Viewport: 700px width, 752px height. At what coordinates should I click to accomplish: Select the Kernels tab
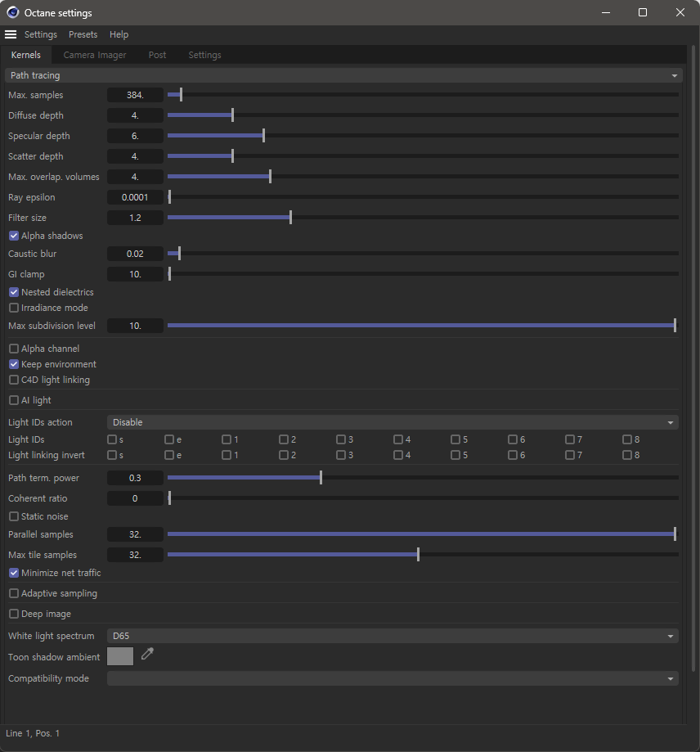point(26,55)
